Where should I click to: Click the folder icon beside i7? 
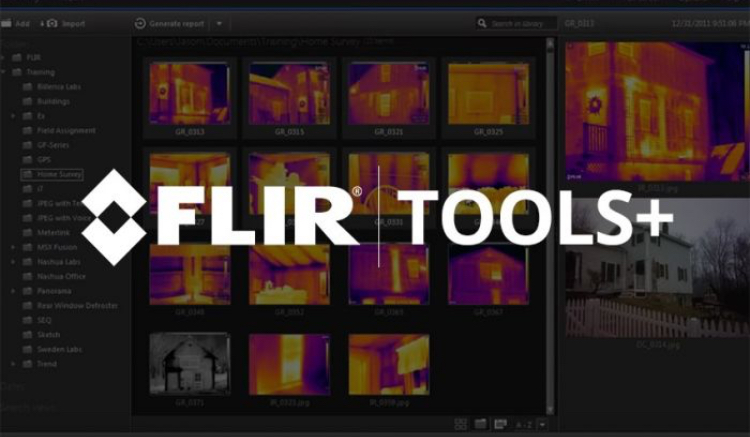pyautogui.click(x=28, y=189)
